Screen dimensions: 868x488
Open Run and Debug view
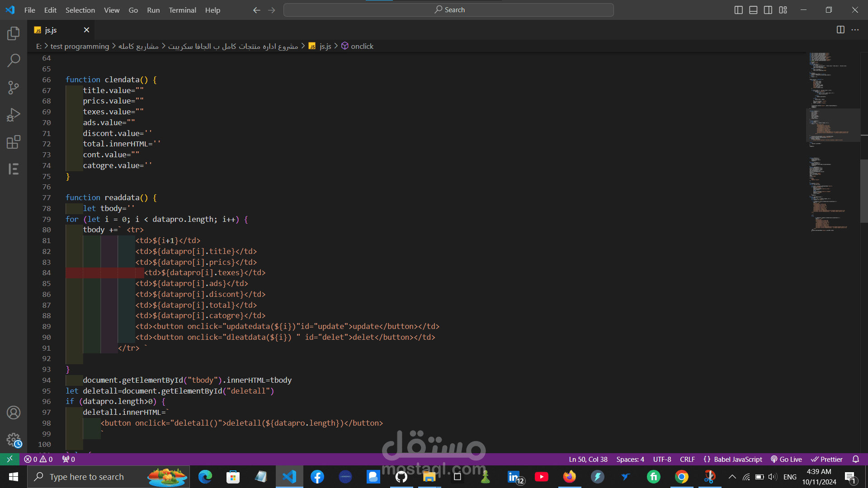[14, 115]
